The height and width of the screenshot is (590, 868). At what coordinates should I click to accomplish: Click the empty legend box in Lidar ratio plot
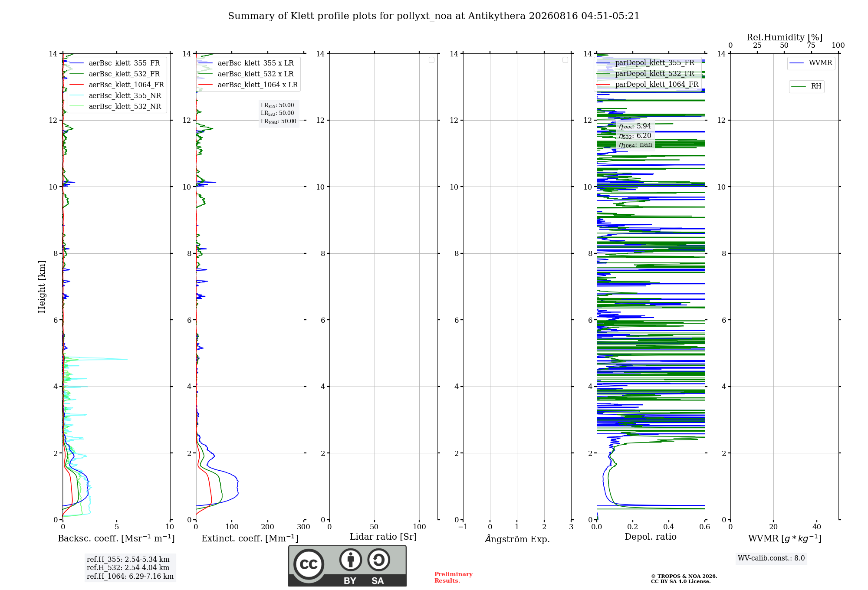431,60
